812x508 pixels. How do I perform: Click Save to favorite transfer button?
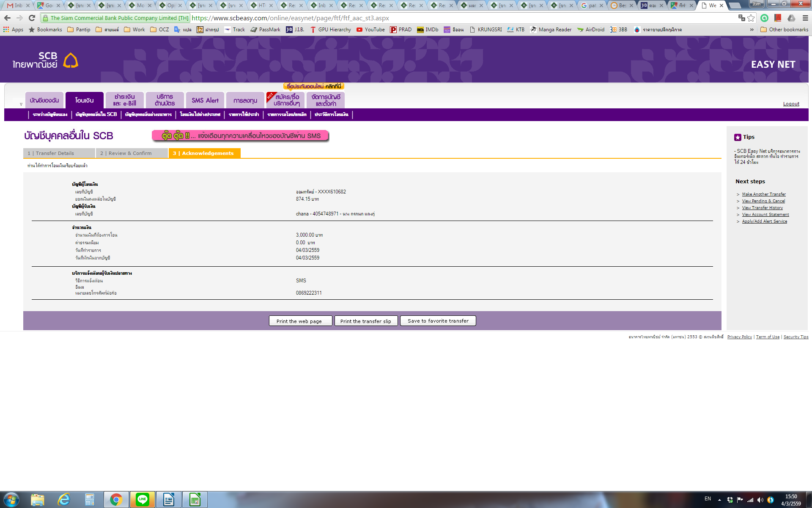(x=438, y=321)
